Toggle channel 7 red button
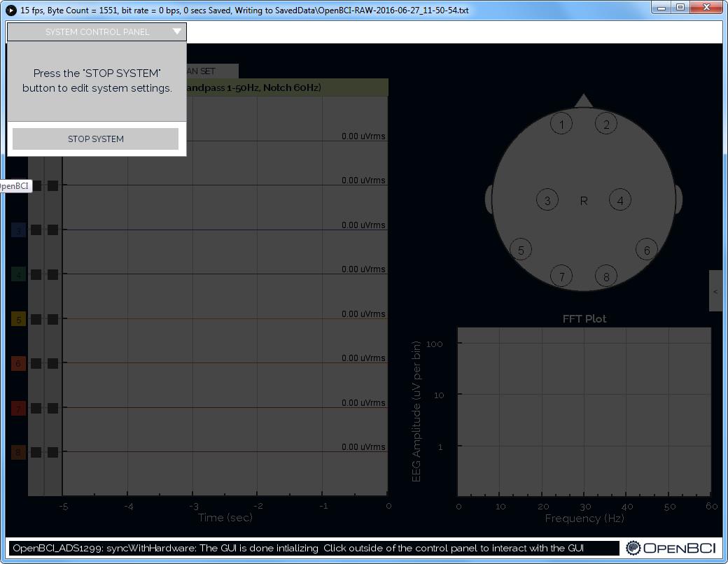The image size is (728, 564). coord(19,408)
